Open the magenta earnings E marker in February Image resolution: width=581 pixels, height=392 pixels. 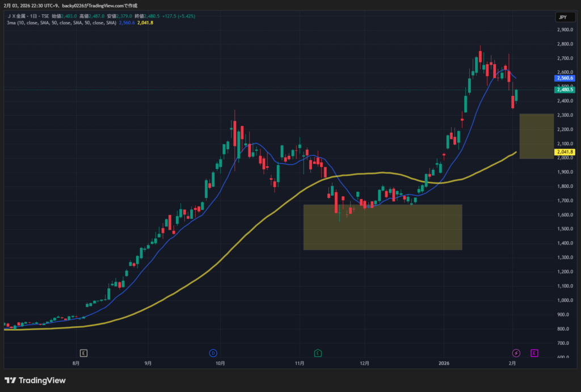[x=534, y=353]
